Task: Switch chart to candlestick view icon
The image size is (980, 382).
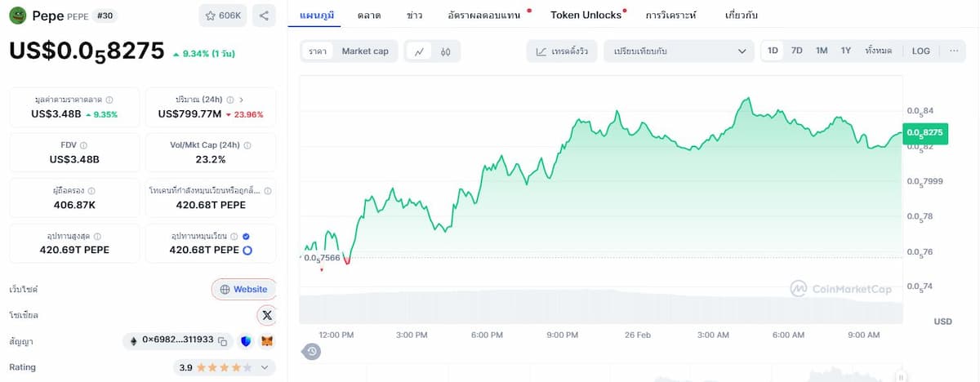Action: [x=446, y=51]
